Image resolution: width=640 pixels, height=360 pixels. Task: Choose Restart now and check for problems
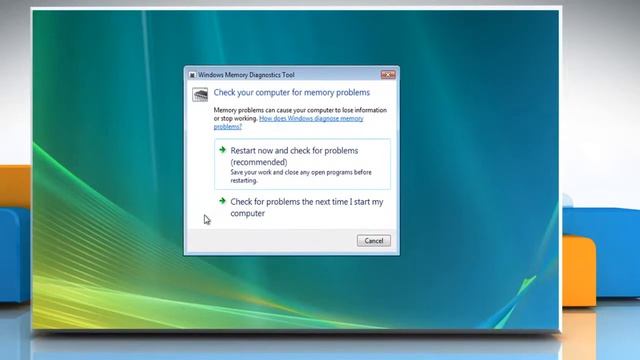(302, 164)
